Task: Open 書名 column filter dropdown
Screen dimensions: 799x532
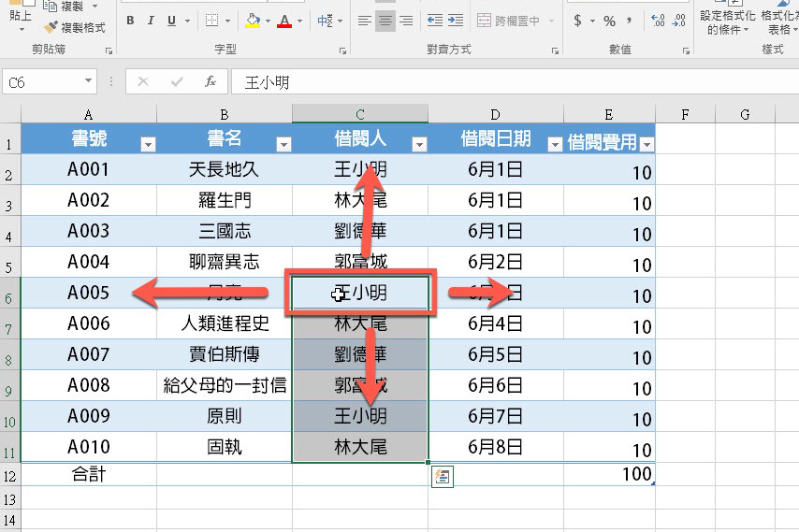Action: click(x=283, y=145)
